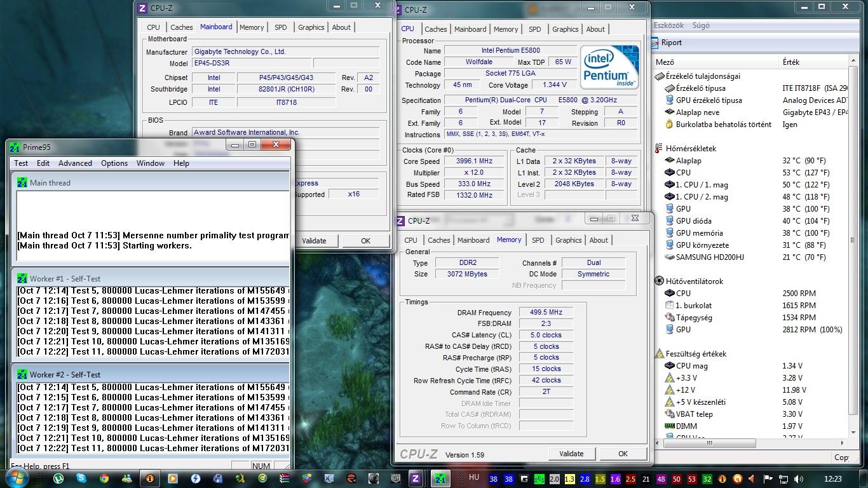Click the Érték column header
This screenshot has width=868, height=488.
point(813,62)
